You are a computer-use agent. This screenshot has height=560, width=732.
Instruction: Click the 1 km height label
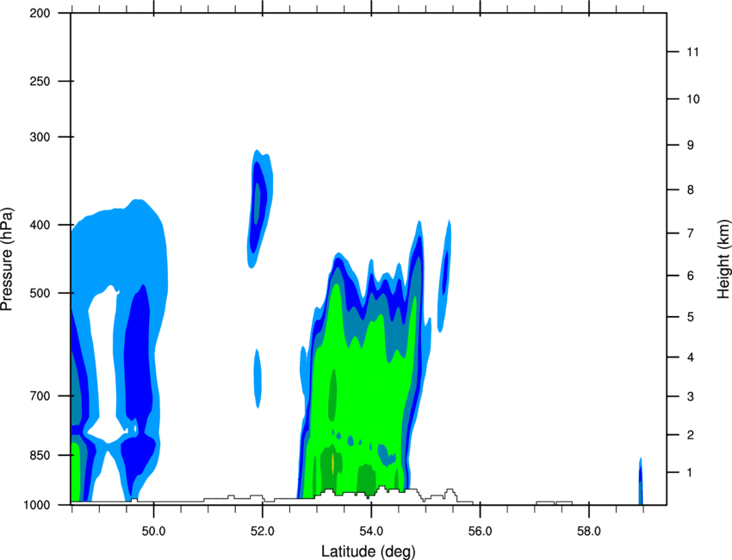tap(690, 473)
